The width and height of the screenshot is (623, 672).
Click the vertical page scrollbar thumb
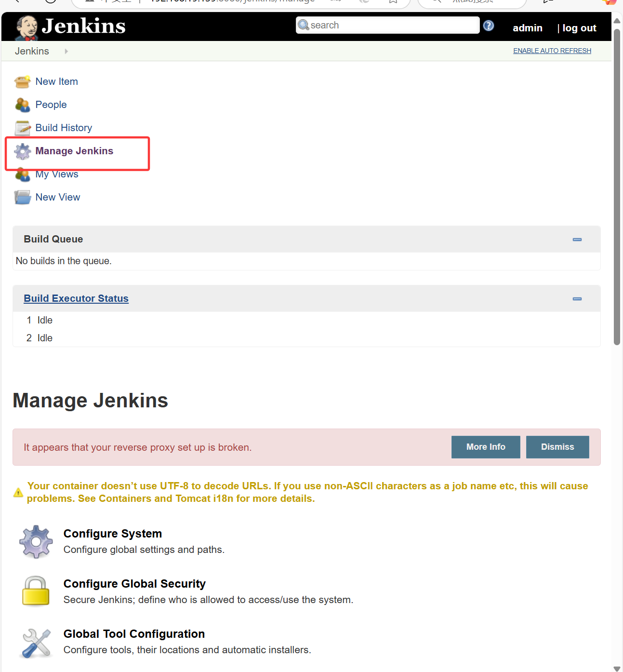pyautogui.click(x=617, y=187)
